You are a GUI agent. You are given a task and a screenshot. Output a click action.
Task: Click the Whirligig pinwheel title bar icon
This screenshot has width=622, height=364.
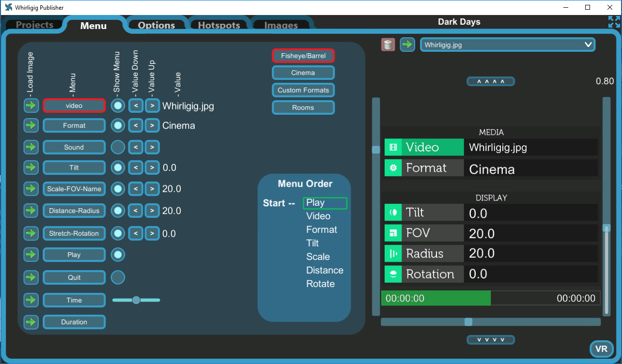[8, 7]
